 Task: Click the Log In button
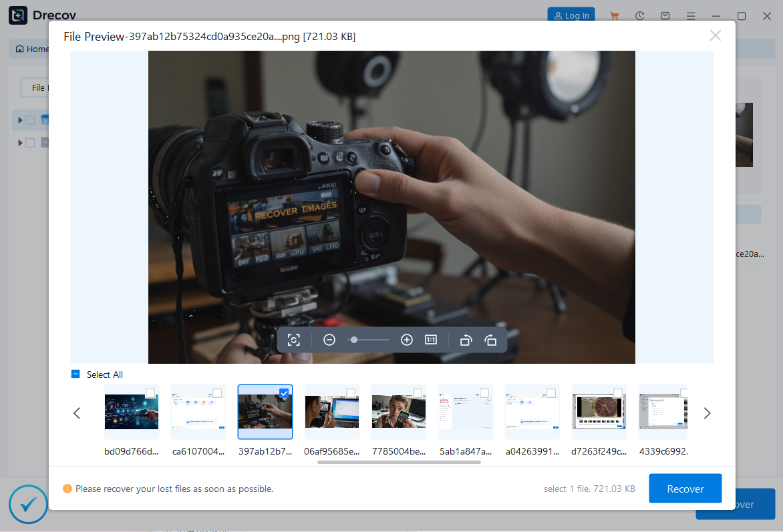pyautogui.click(x=571, y=15)
